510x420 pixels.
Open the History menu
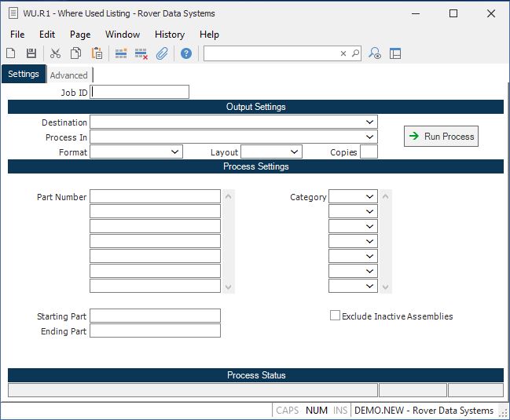tap(169, 35)
